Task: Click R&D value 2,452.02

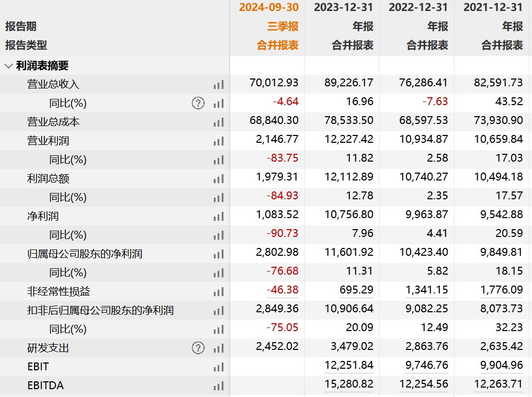Action: (x=277, y=346)
